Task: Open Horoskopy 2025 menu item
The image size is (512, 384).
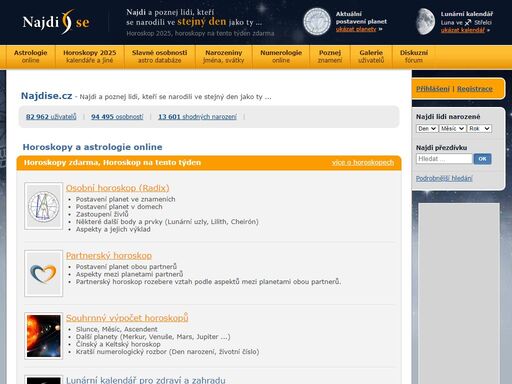Action: click(x=90, y=56)
